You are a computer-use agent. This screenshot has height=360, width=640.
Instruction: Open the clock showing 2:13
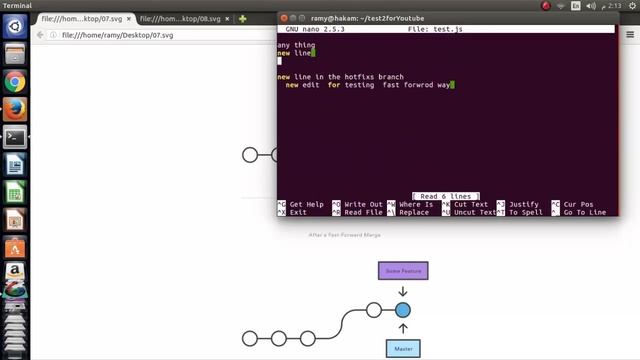611,6
